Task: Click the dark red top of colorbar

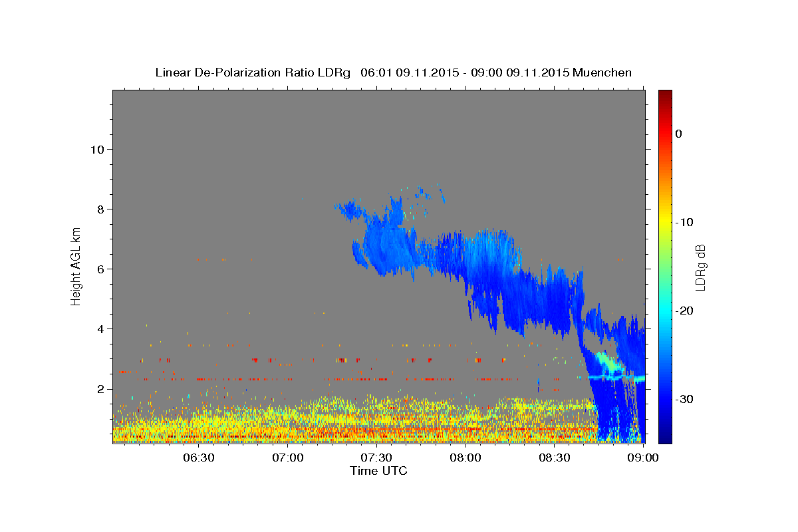Action: tap(665, 96)
